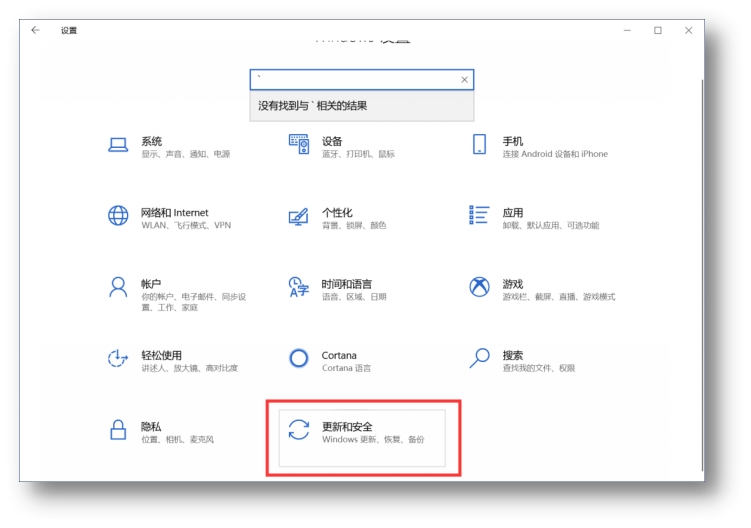Open the Cortana circle icon

coord(299,358)
